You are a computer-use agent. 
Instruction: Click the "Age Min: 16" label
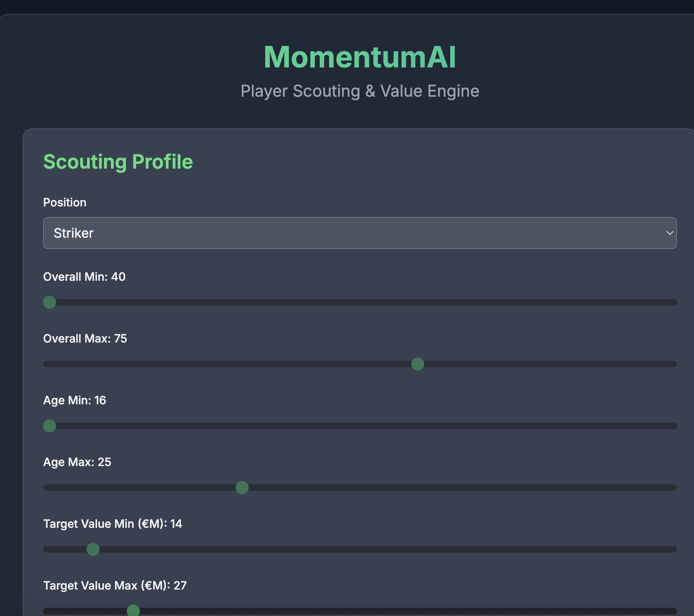point(74,400)
